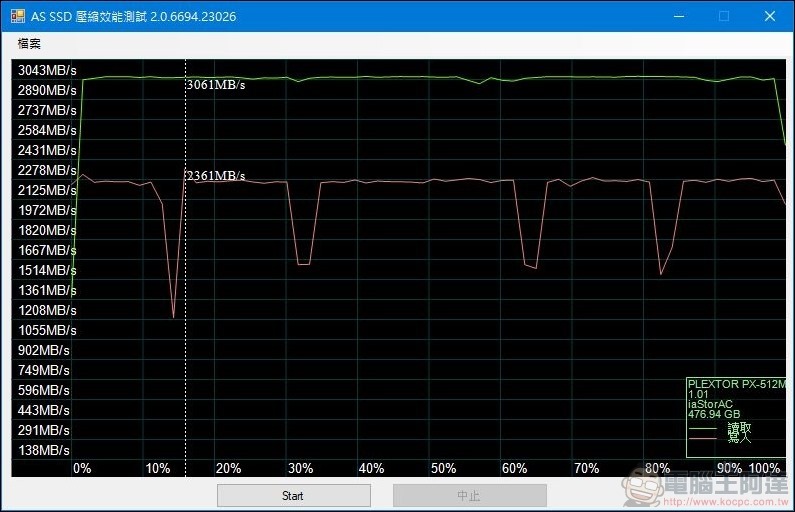Click the 749MB/s axis label
Viewport: 795px width, 512px height.
click(44, 370)
